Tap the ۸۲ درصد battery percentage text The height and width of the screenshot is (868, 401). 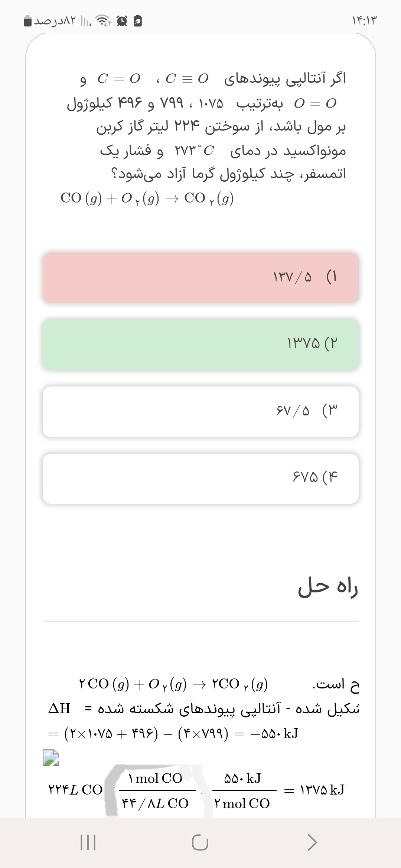coord(55,21)
